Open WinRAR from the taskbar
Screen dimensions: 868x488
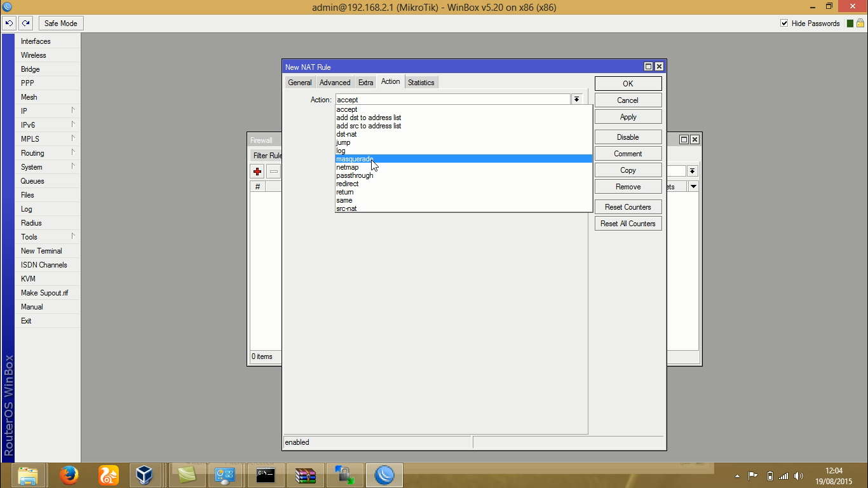click(306, 475)
